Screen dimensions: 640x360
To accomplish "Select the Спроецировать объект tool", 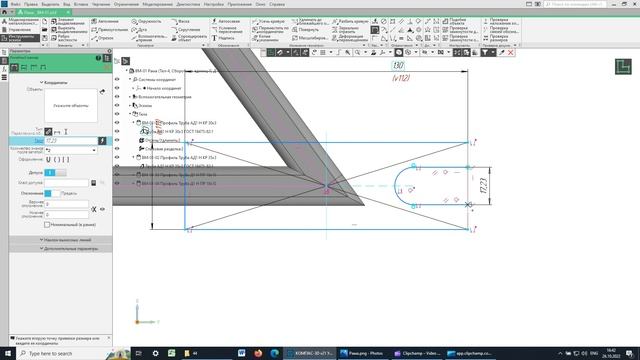I will [x=189, y=38].
